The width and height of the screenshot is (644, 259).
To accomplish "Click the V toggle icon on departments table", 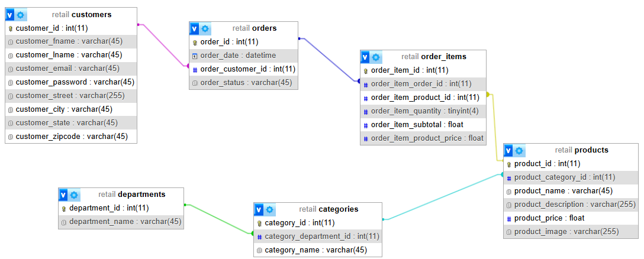I will pyautogui.click(x=63, y=195).
